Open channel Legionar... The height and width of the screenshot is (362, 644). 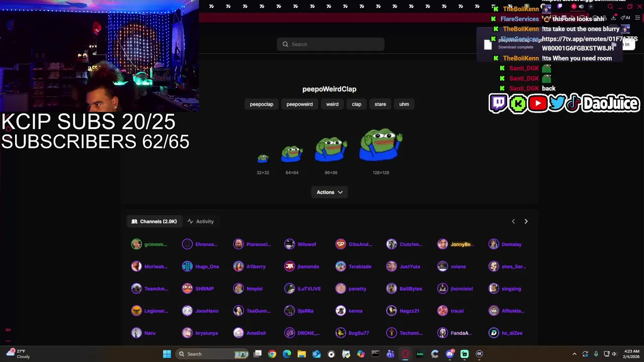tap(150, 311)
